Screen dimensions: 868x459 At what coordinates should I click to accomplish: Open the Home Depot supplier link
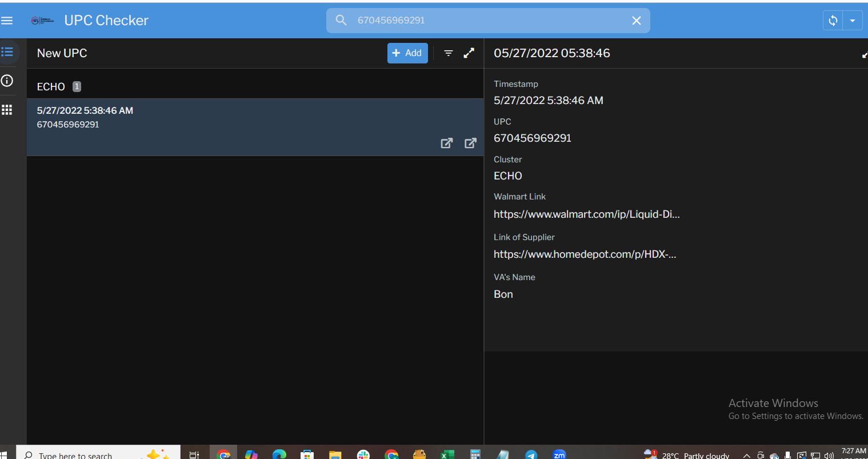(x=585, y=254)
